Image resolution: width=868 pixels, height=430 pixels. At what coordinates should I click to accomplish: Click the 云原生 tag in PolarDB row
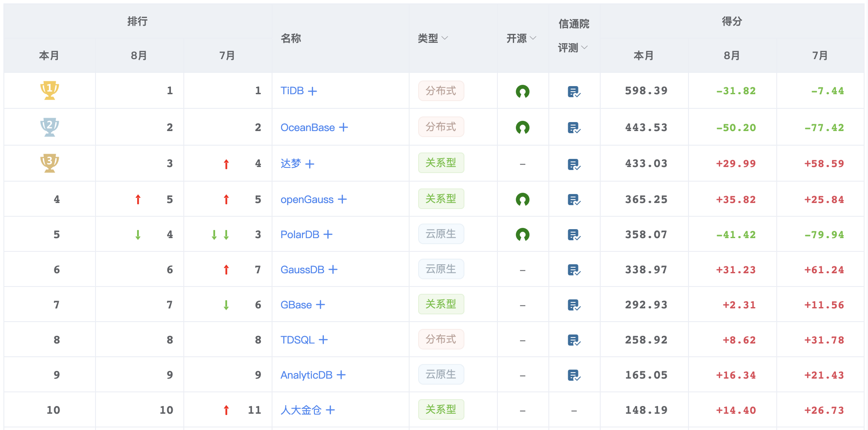click(x=441, y=234)
